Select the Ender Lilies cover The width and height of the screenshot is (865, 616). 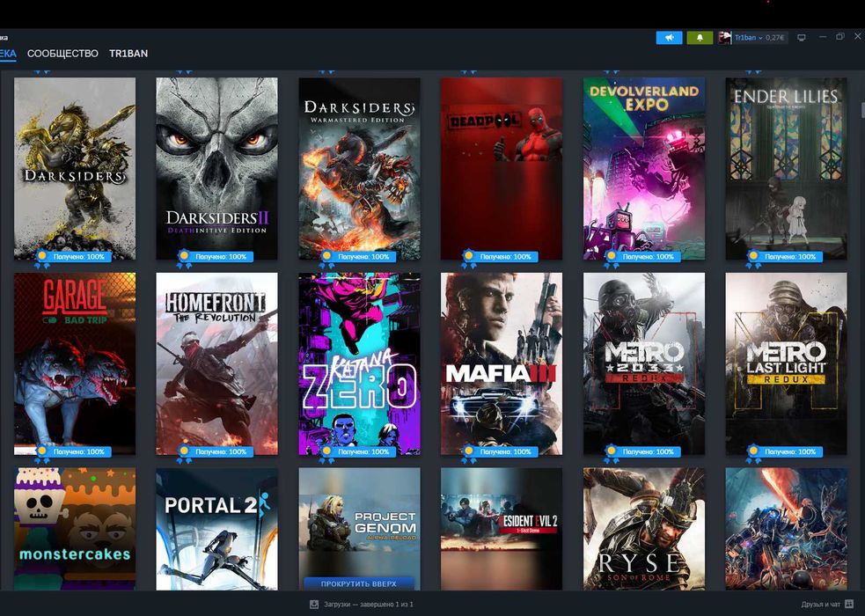coord(786,168)
